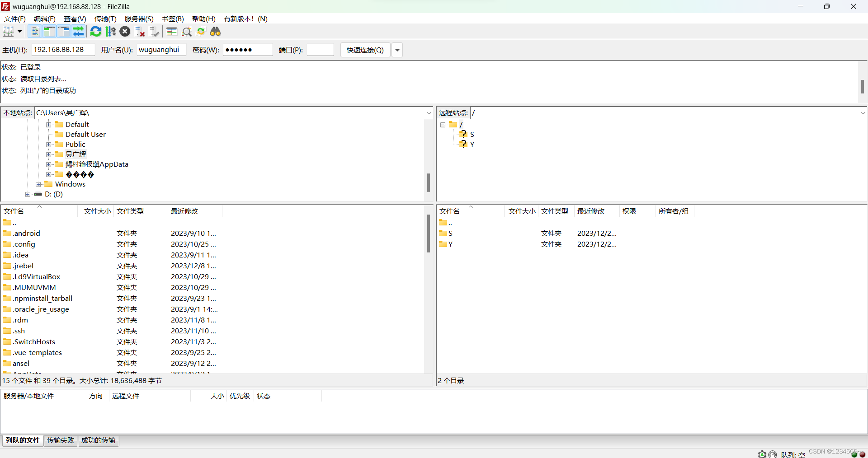Focus the 密码(W) password field
The image size is (868, 458).
click(x=248, y=50)
